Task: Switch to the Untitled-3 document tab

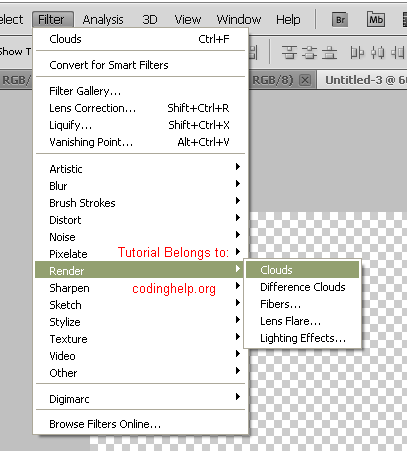Action: click(363, 80)
